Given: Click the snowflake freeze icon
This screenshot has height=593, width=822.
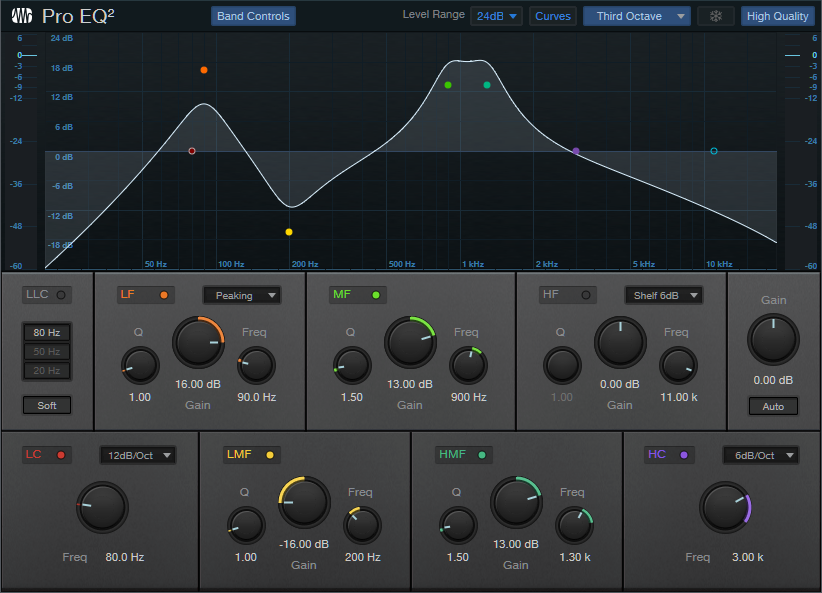Looking at the screenshot, I should [715, 16].
